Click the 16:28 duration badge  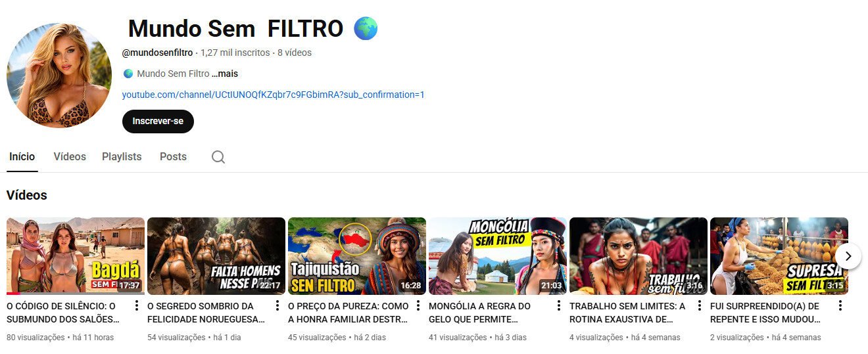click(411, 286)
